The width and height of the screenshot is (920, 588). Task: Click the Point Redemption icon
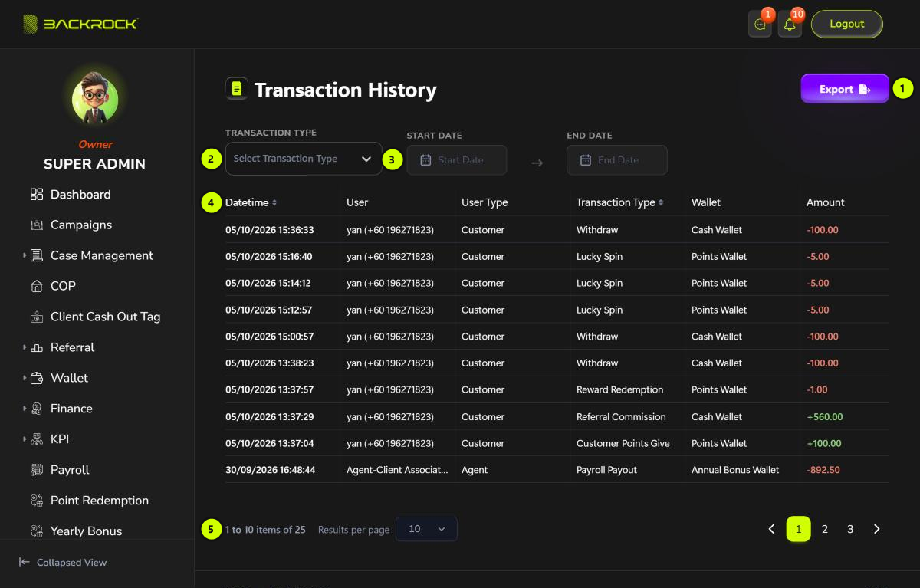pos(37,501)
